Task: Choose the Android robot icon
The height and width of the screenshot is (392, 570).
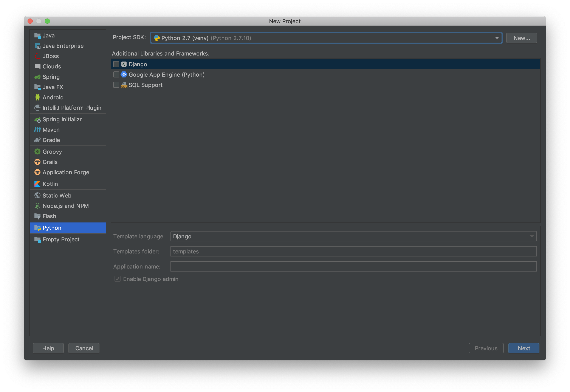Action: pyautogui.click(x=37, y=97)
